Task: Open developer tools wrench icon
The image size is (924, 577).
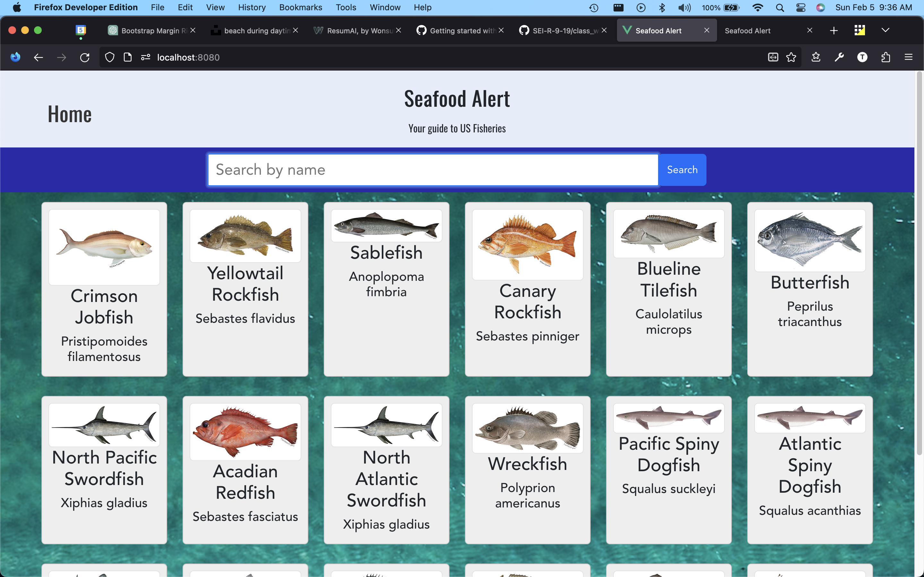Action: tap(839, 57)
